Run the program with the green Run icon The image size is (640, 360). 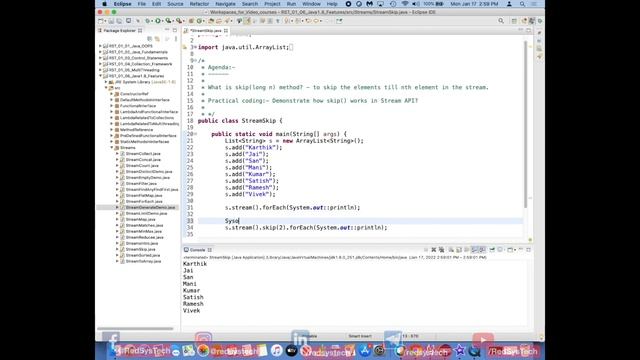(x=158, y=21)
